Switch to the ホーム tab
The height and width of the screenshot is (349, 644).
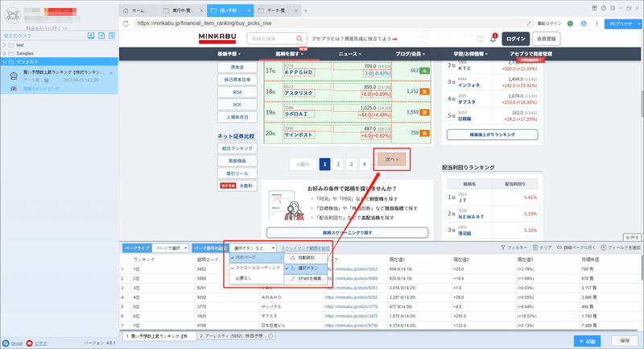click(138, 10)
